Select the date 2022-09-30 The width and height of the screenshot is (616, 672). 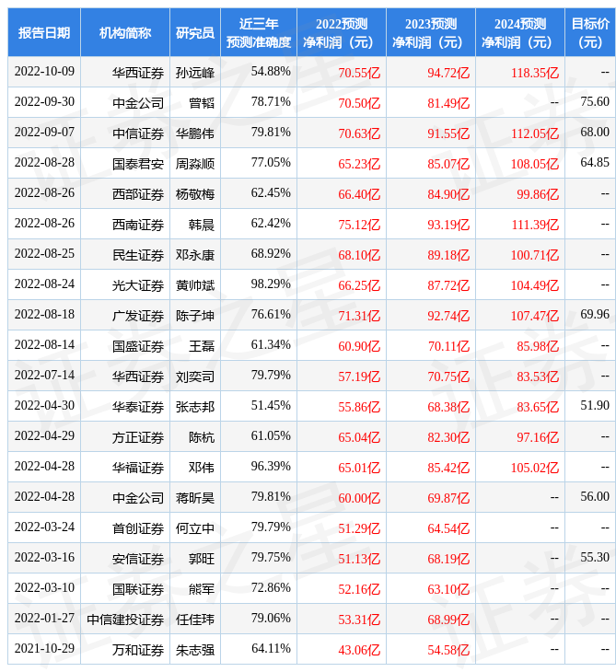click(44, 102)
